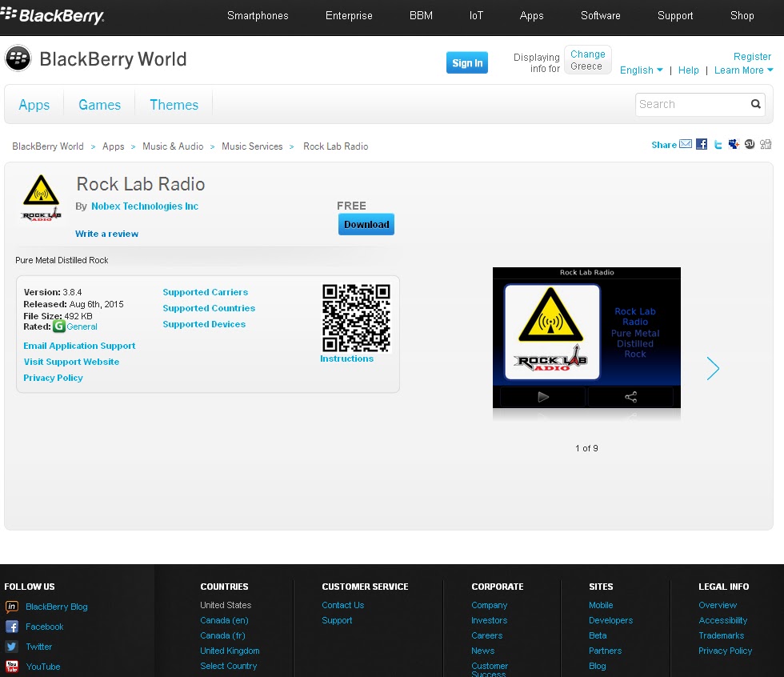The height and width of the screenshot is (677, 784).
Task: Expand the Learn More dropdown
Action: pyautogui.click(x=743, y=70)
